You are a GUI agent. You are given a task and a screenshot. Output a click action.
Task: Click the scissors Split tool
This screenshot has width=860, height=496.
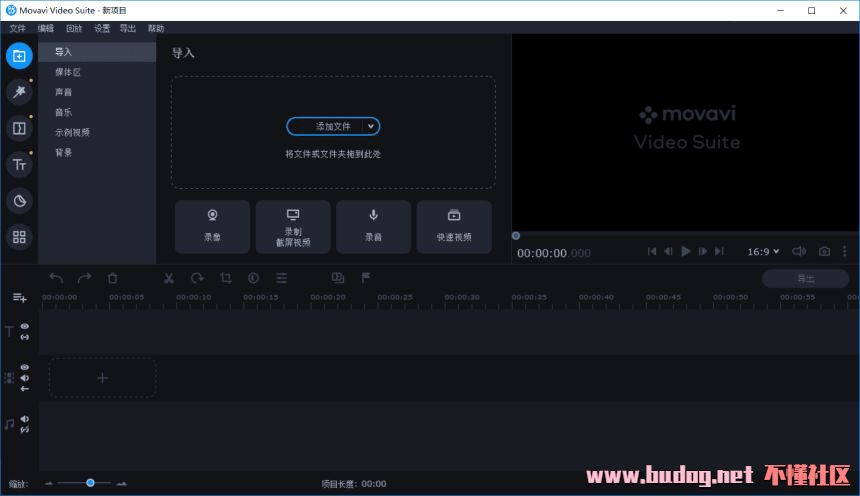coord(169,278)
